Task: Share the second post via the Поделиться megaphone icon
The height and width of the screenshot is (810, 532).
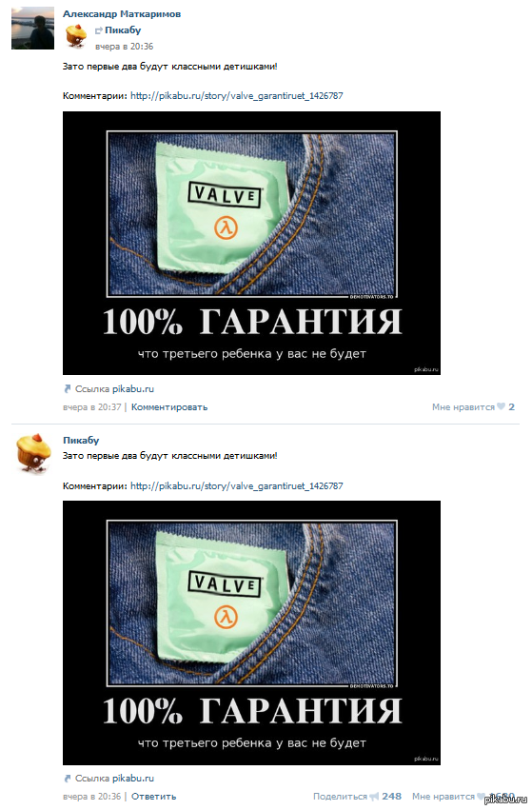Action: (x=374, y=797)
